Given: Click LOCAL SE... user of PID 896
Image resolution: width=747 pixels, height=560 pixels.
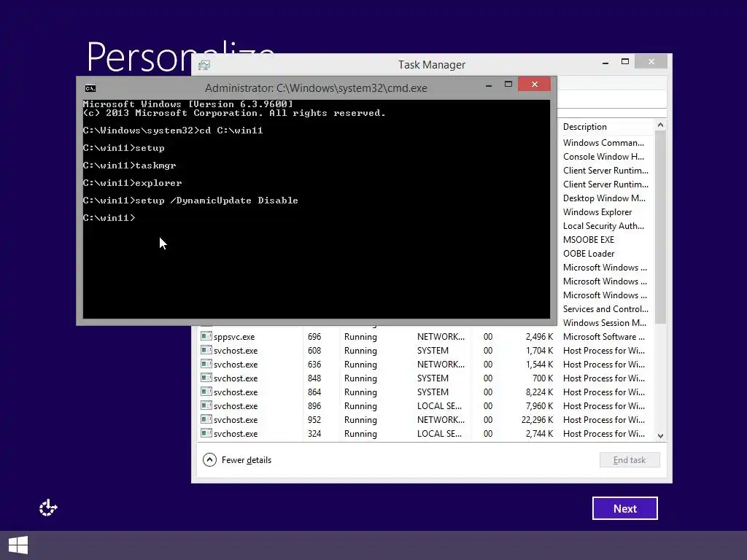Looking at the screenshot, I should point(439,405).
